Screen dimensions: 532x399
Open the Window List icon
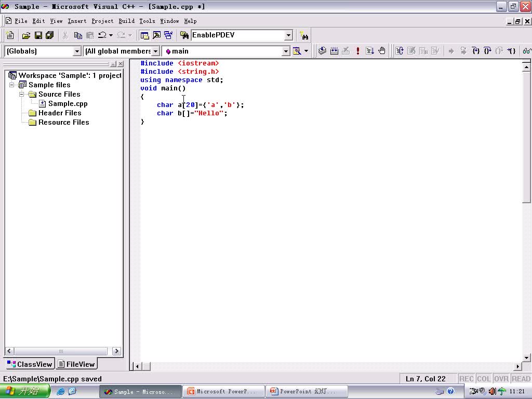tap(168, 35)
